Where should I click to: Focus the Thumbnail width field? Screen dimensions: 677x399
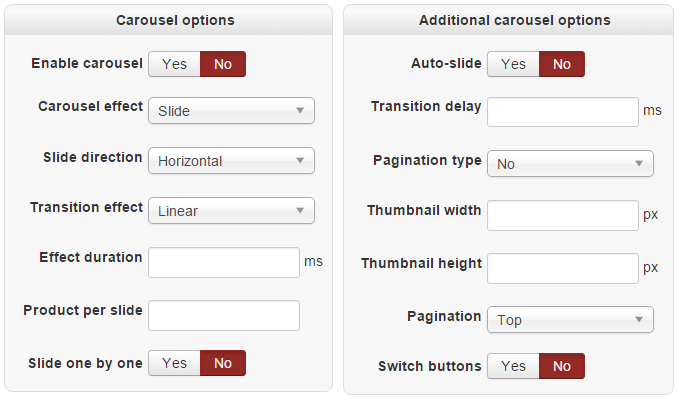tap(563, 215)
